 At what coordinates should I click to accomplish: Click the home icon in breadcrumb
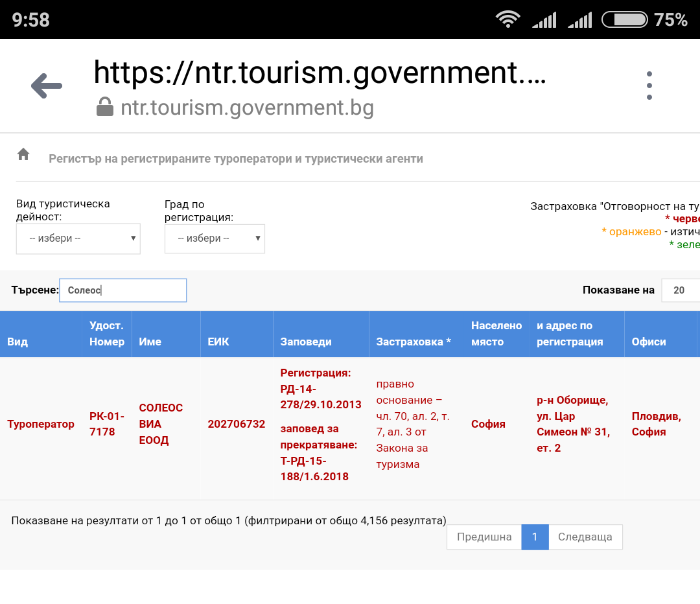click(23, 154)
